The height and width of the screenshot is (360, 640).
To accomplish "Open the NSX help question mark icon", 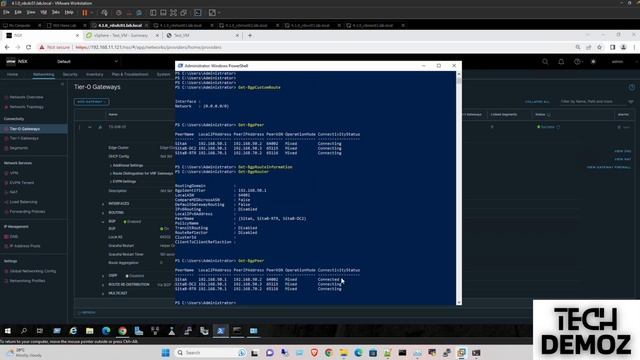I will 577,62.
